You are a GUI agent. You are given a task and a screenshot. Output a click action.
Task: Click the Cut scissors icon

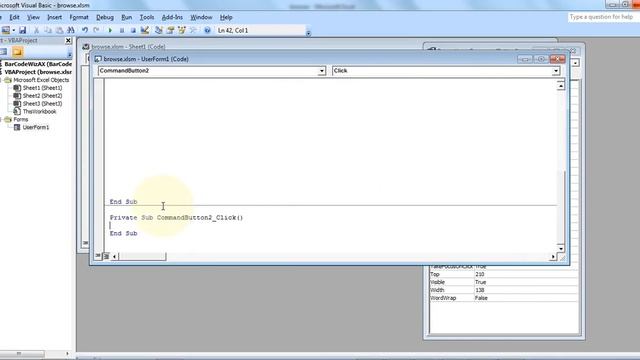[x=36, y=30]
